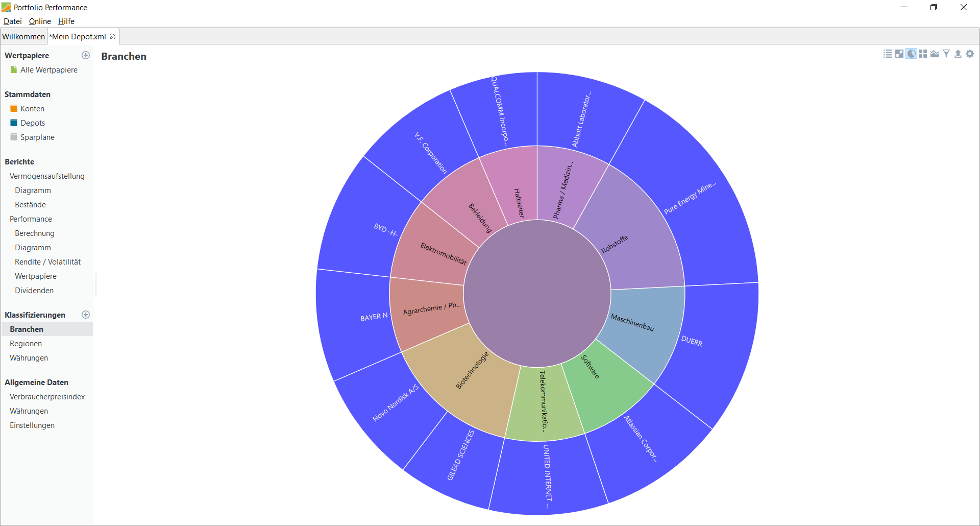The width and height of the screenshot is (980, 526).
Task: Open Einstellungen
Action: [32, 425]
